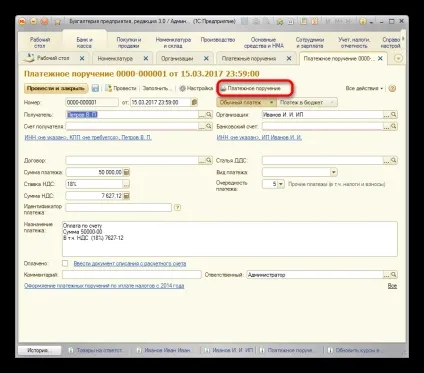
Task: Open the ellipsis selector for Статья ДДС
Action: [386, 160]
